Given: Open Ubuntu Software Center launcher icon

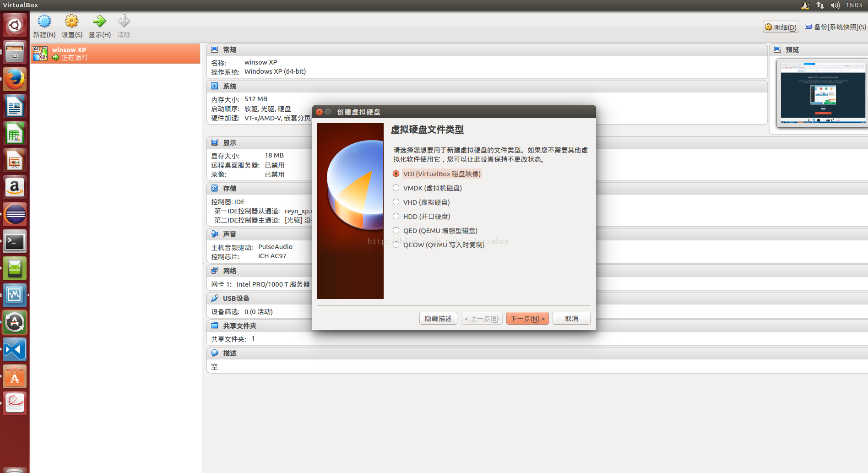Looking at the screenshot, I should pyautogui.click(x=15, y=377).
